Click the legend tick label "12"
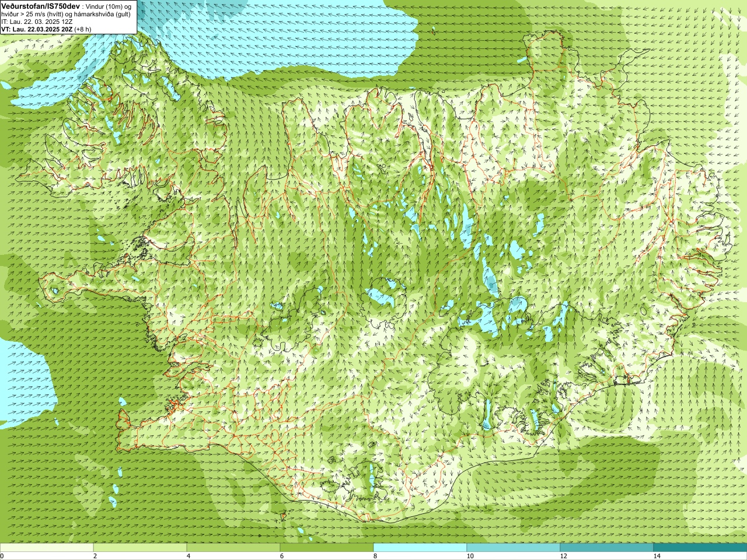This screenshot has width=747, height=560. (563, 556)
